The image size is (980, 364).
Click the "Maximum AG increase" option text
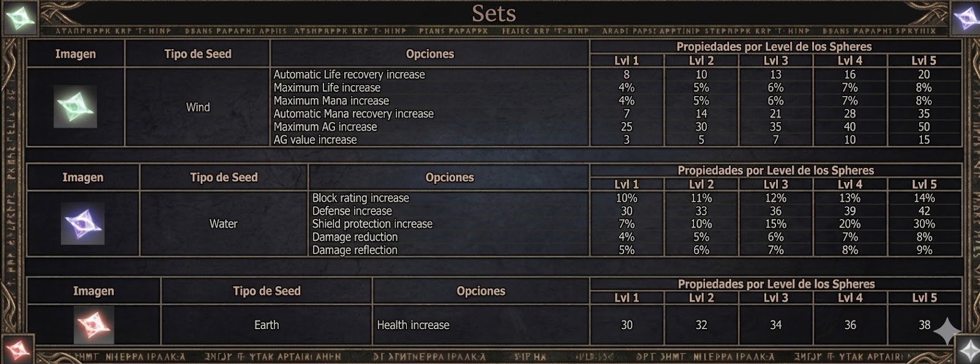[x=325, y=127]
